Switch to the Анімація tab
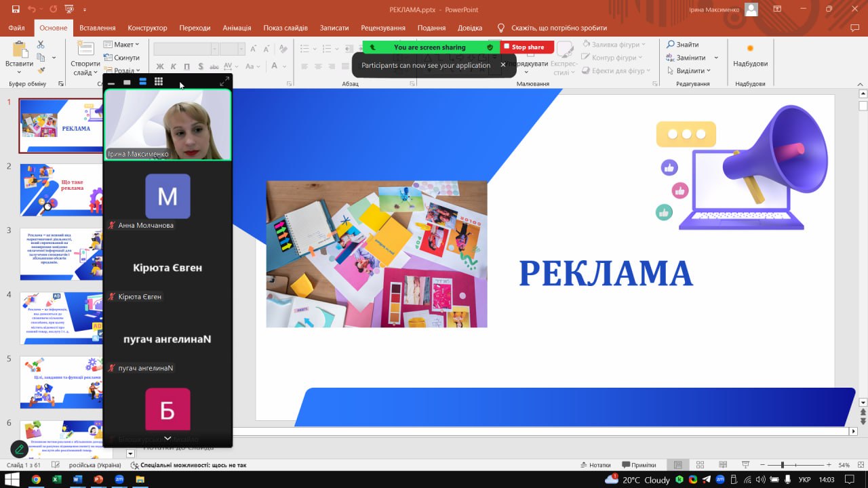Image resolution: width=868 pixels, height=488 pixels. (x=237, y=28)
